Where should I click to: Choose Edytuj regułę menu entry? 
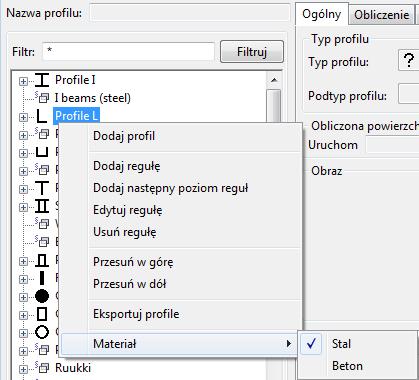point(181,210)
